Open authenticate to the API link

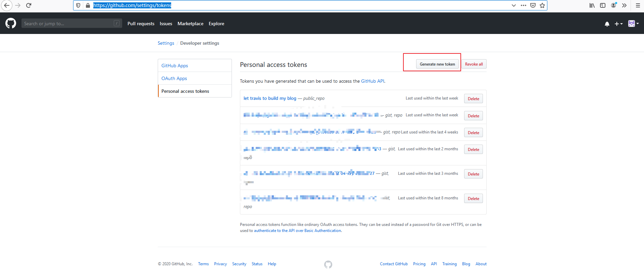[x=297, y=231]
